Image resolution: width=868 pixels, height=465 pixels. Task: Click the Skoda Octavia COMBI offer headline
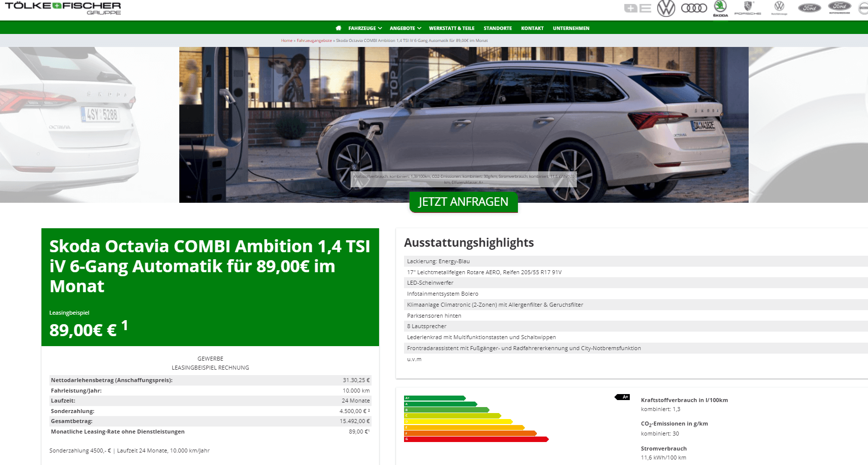[210, 266]
